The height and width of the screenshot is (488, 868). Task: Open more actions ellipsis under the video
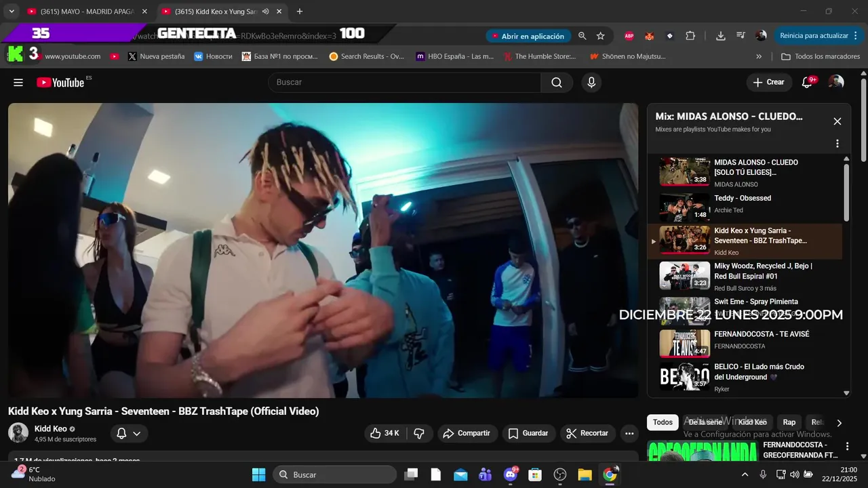coord(629,433)
